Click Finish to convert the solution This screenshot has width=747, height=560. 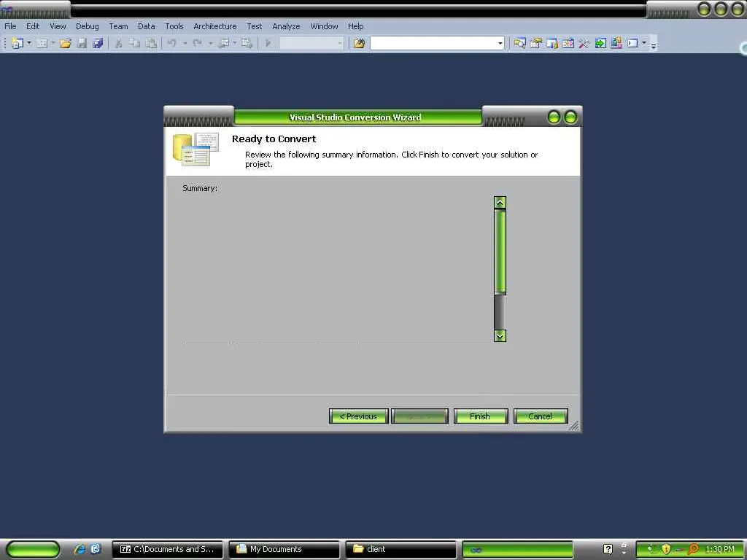(480, 416)
